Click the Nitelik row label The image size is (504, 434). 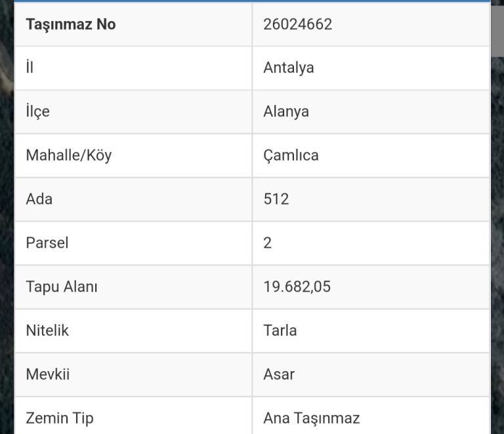(x=47, y=330)
